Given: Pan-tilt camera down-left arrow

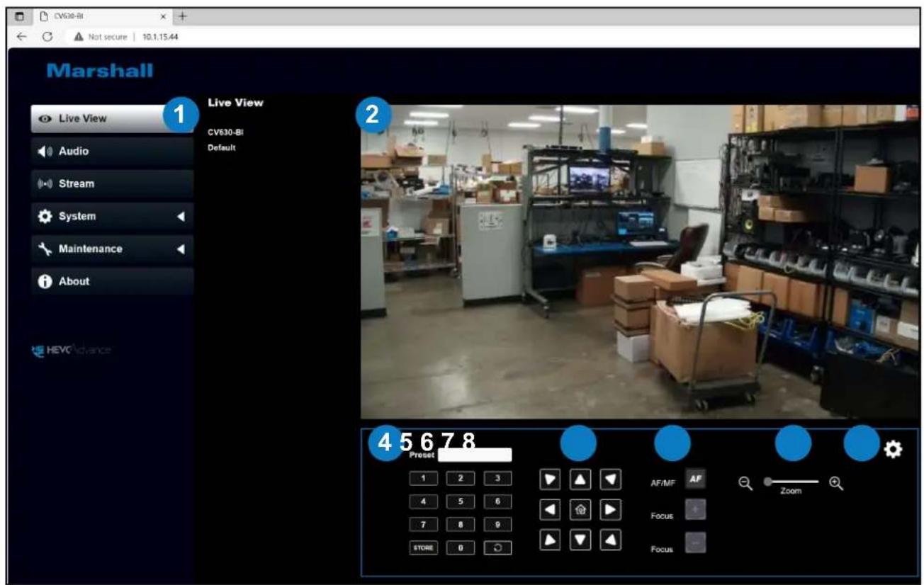Looking at the screenshot, I should tap(548, 540).
